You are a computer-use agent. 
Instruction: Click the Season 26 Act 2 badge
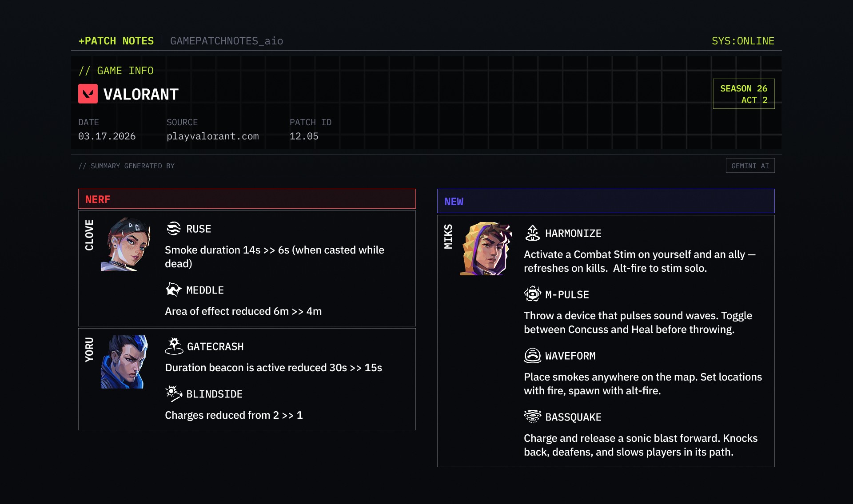click(x=743, y=94)
